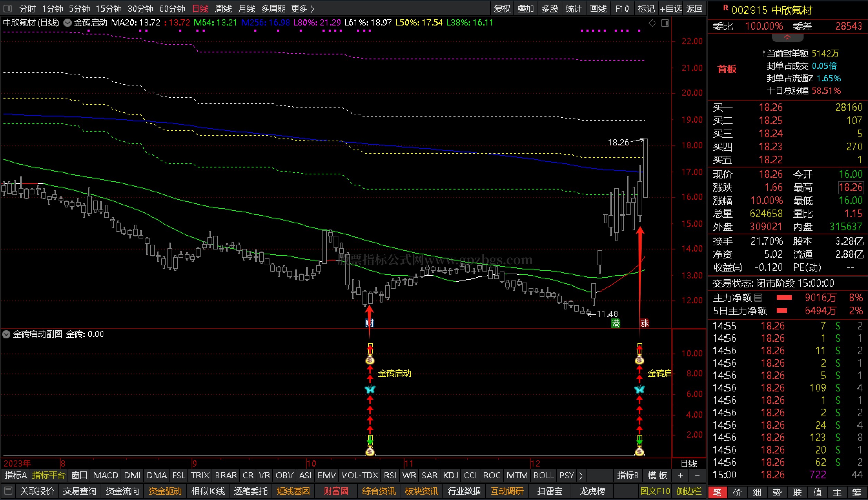Click the plus button beside 模板
The image size is (868, 500).
(x=681, y=476)
